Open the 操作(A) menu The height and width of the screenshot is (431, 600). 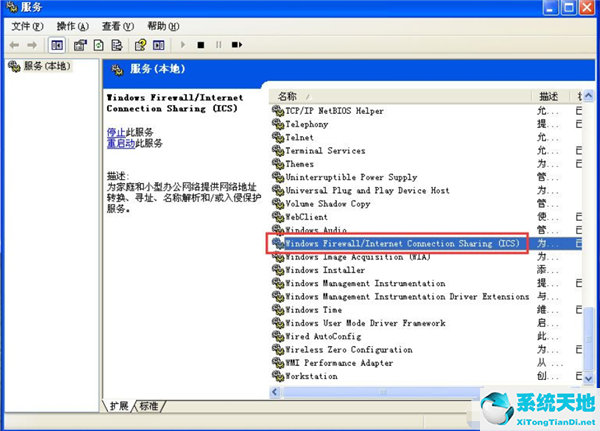pos(73,26)
